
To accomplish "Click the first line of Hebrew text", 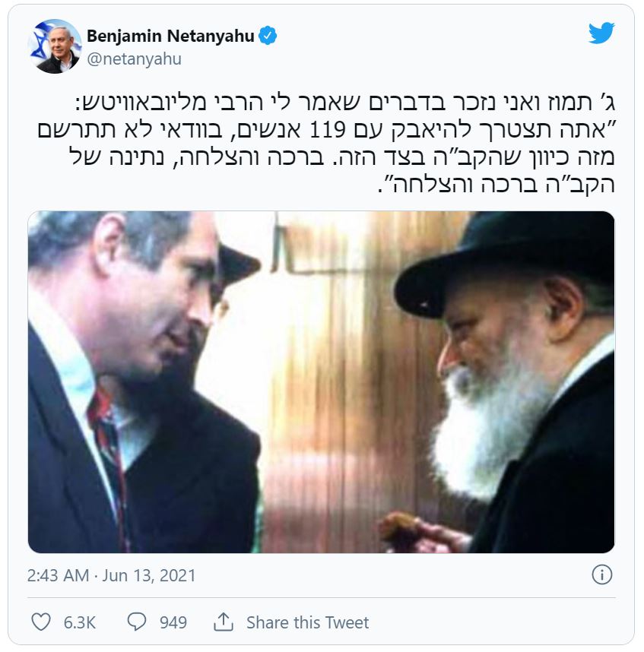I will click(x=345, y=103).
